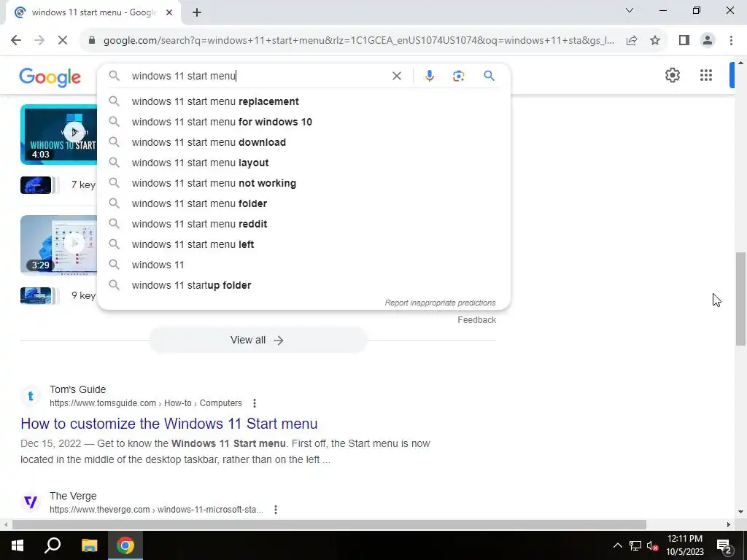Viewport: 747px width, 560px height.
Task: Clear the search box with the X icon
Action: 396,76
